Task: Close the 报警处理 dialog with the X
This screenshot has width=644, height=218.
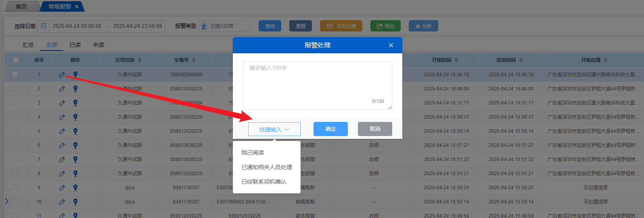Action: (391, 45)
